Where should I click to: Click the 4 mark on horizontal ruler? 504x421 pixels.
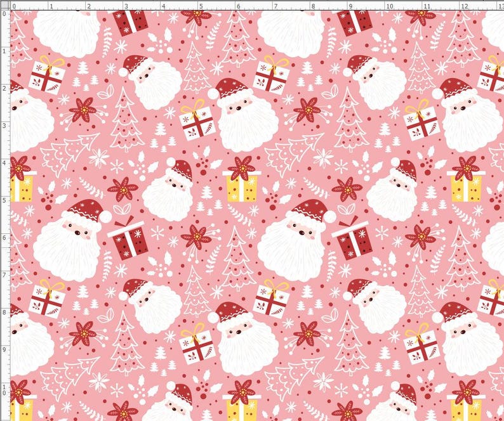pyautogui.click(x=164, y=6)
